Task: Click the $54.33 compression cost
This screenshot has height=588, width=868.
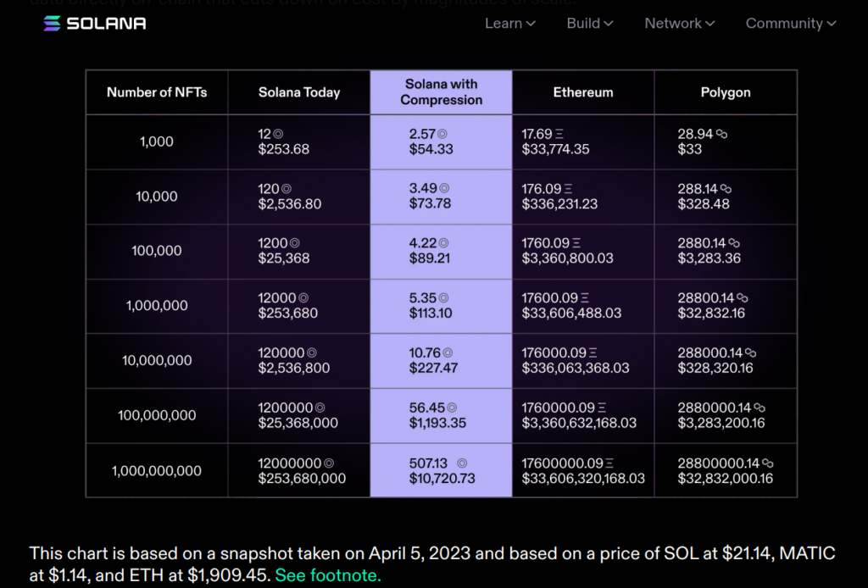Action: point(431,149)
